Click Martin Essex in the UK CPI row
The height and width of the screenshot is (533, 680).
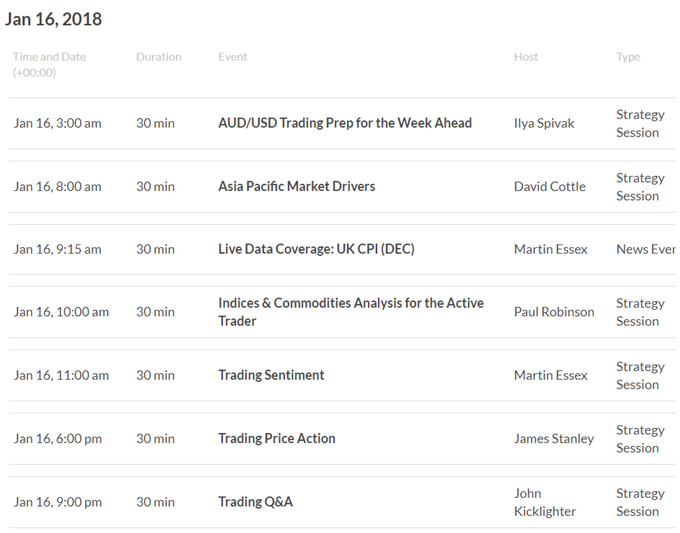(551, 249)
